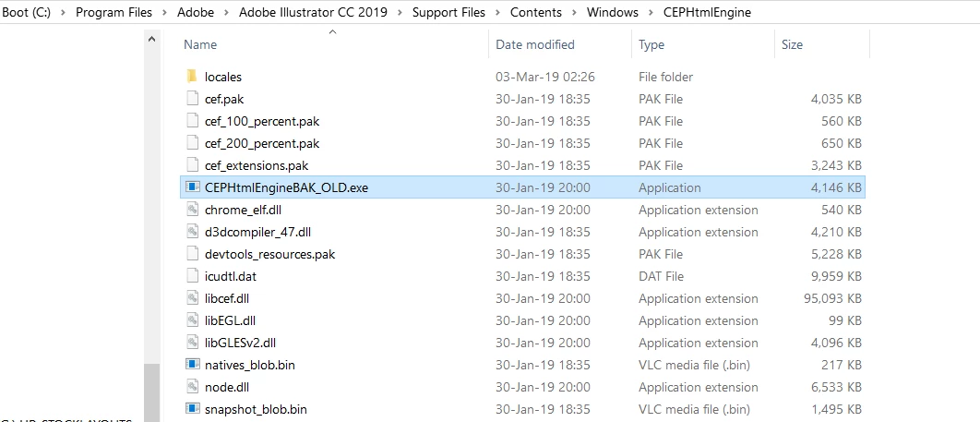Select the cef_200_percent.pak file icon

[x=193, y=143]
